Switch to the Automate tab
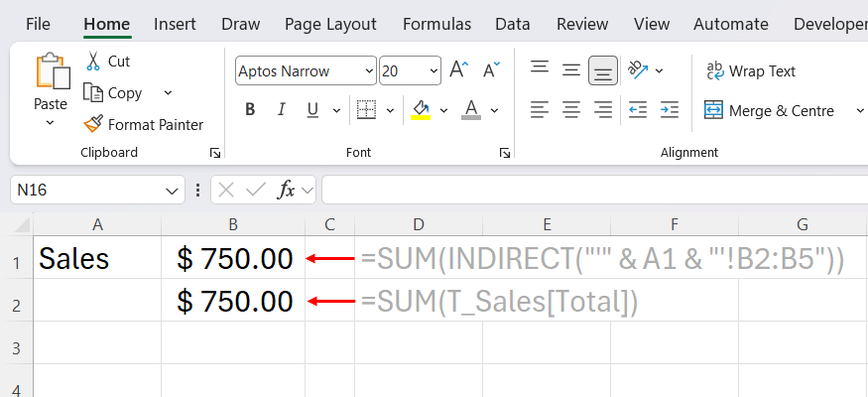Screen dimensions: 868x397 click(731, 24)
